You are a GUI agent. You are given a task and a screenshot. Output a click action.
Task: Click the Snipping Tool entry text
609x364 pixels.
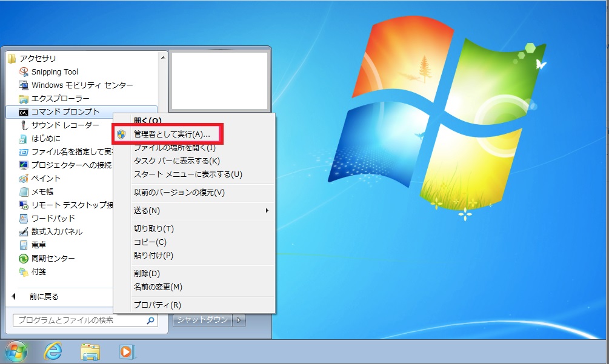click(55, 72)
